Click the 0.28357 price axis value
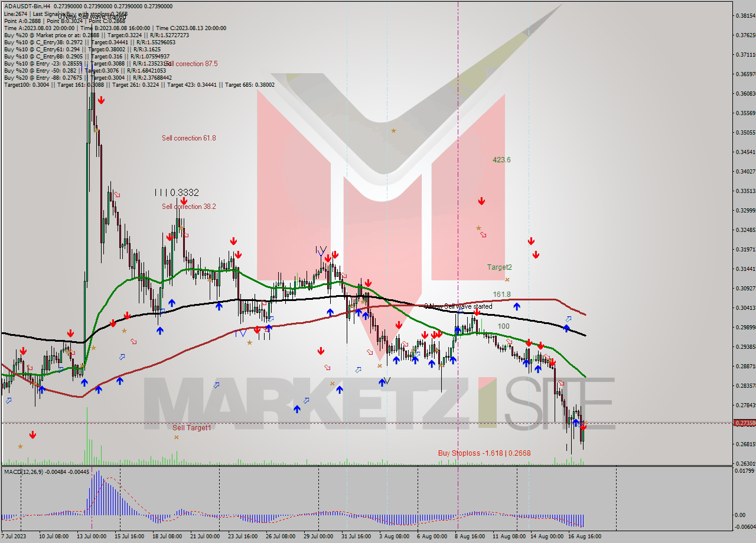Image resolution: width=756 pixels, height=543 pixels. click(746, 386)
